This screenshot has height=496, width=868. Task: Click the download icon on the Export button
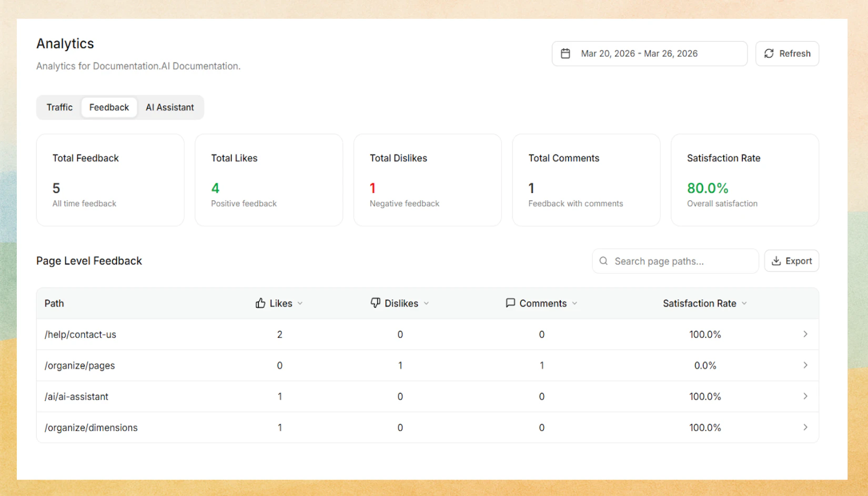776,261
